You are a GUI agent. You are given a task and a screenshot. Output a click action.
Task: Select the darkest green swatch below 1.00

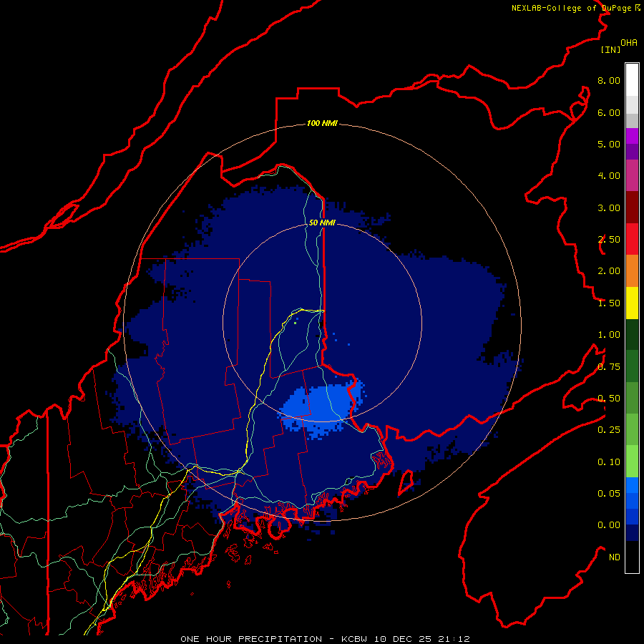click(x=632, y=334)
